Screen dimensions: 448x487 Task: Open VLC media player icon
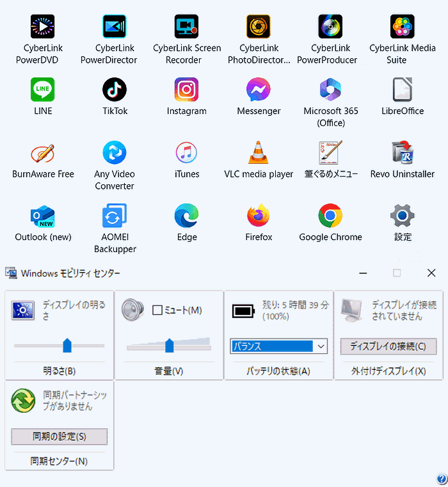pyautogui.click(x=258, y=152)
